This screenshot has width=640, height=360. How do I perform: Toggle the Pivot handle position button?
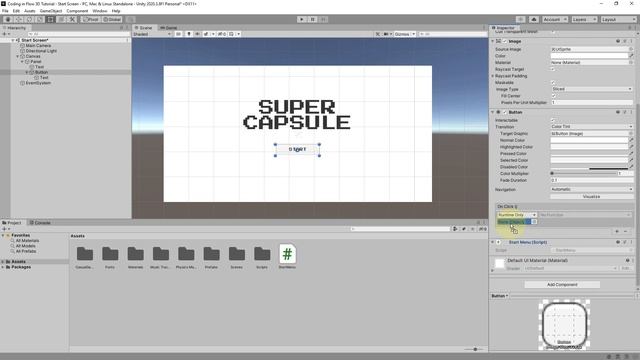tap(91, 19)
